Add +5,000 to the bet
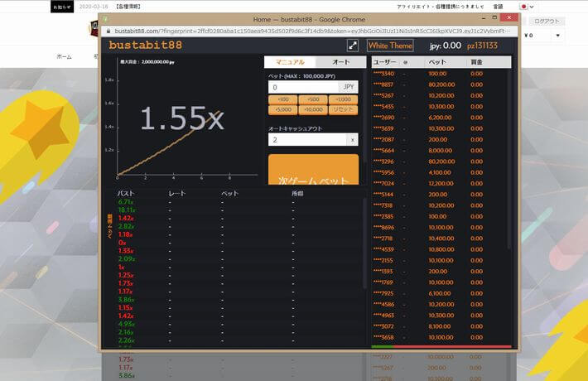The image size is (588, 381). click(x=283, y=109)
